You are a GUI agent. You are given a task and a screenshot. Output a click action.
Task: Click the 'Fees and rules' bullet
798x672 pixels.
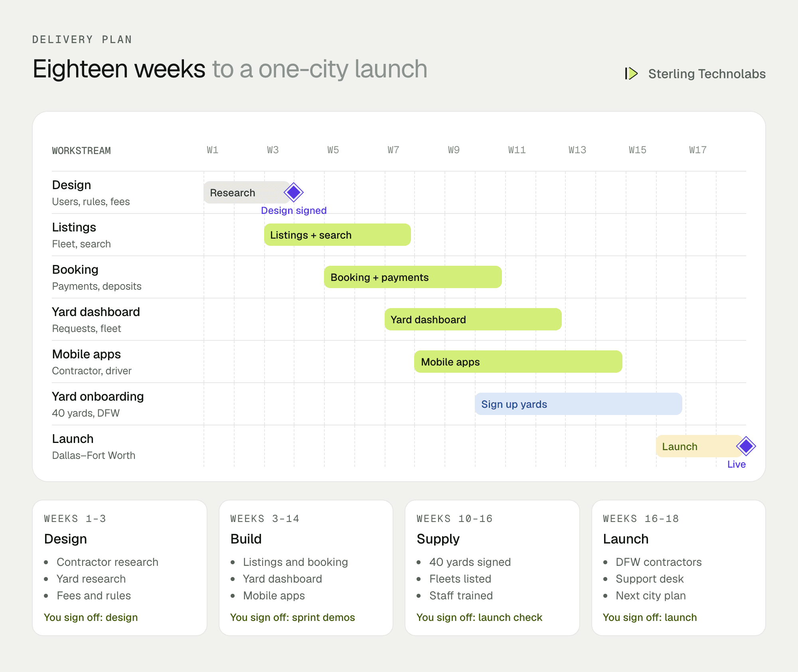pos(94,595)
